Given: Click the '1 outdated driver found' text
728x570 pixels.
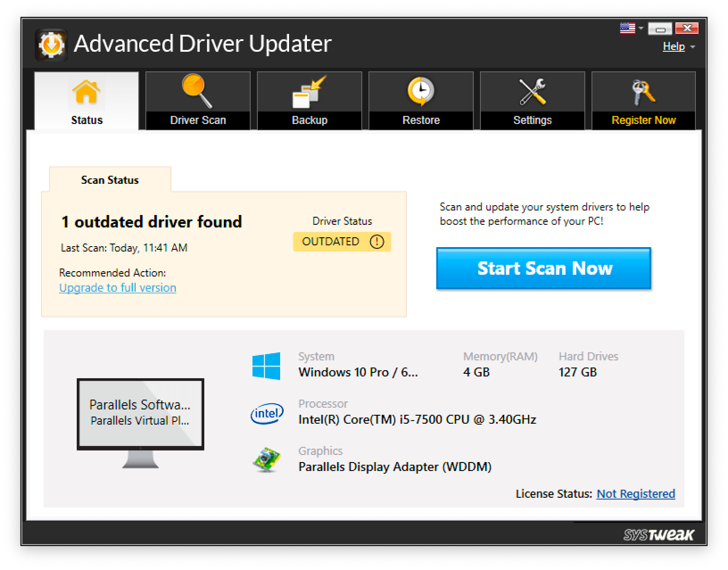Looking at the screenshot, I should pyautogui.click(x=152, y=222).
